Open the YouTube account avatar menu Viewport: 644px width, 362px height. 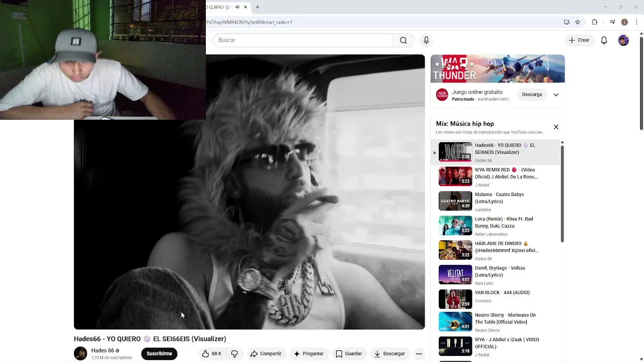pyautogui.click(x=623, y=40)
